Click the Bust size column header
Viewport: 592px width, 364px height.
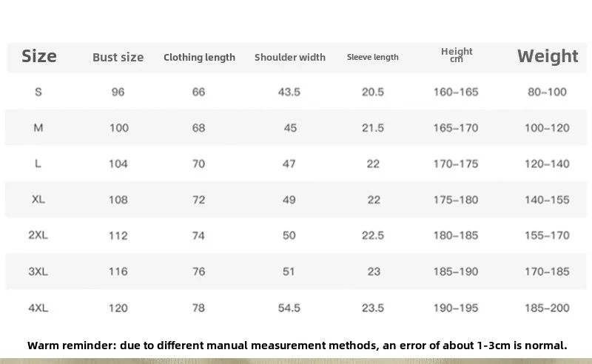pyautogui.click(x=118, y=57)
